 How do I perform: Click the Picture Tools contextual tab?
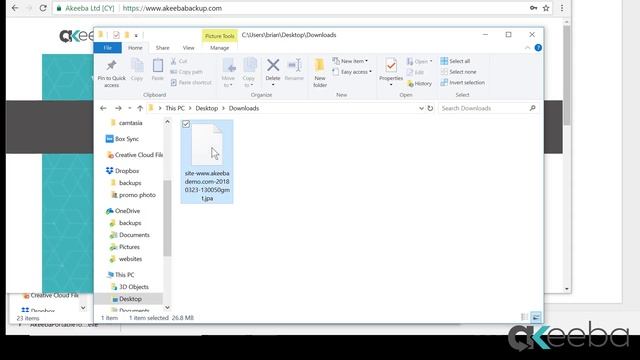coord(220,36)
